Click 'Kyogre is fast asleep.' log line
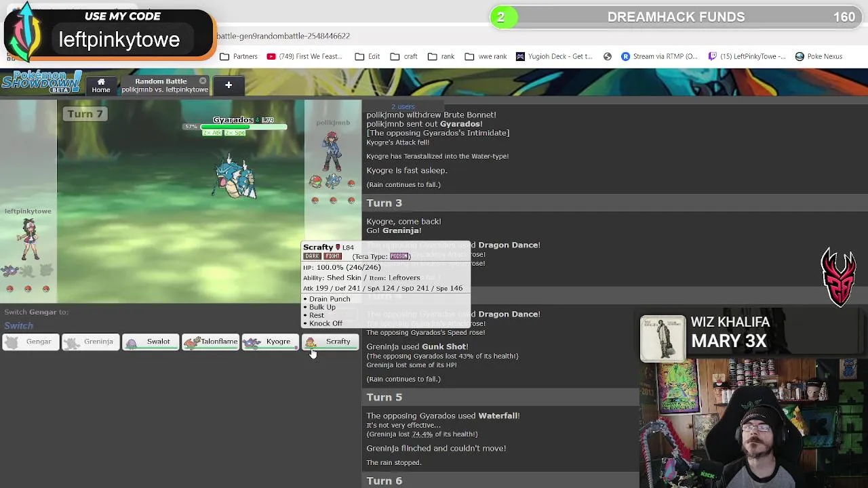The image size is (868, 488). coord(407,170)
